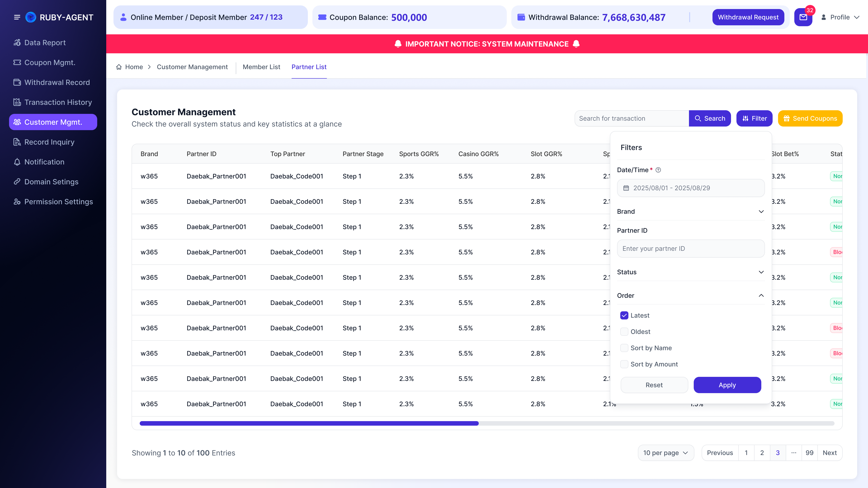
Task: Click the right bell icon in maintenance notice
Action: (576, 44)
